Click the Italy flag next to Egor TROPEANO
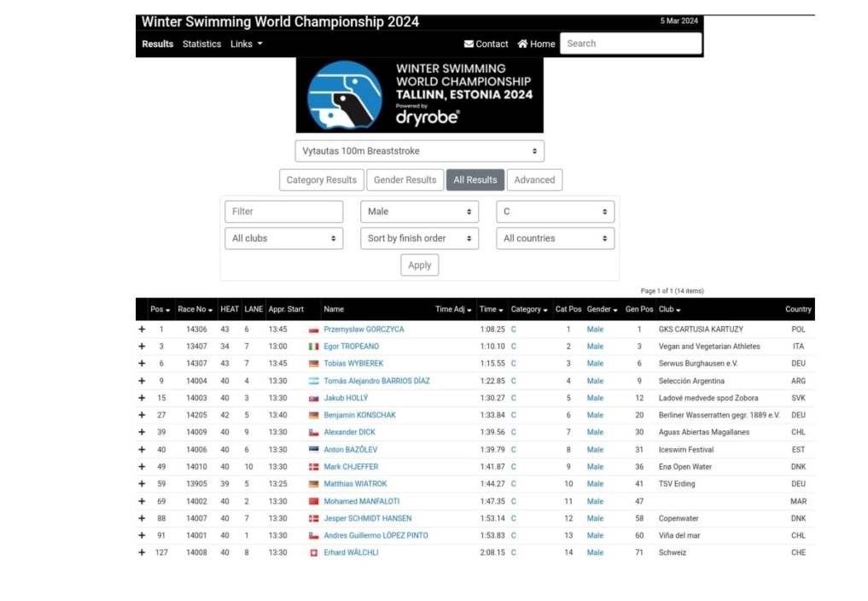 313,347
